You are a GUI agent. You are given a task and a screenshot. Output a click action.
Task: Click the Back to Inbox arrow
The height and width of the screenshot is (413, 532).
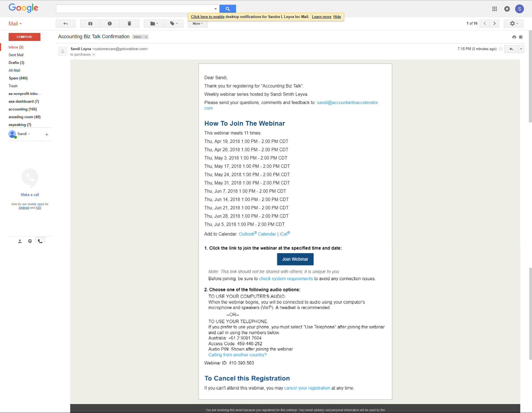[x=65, y=24]
